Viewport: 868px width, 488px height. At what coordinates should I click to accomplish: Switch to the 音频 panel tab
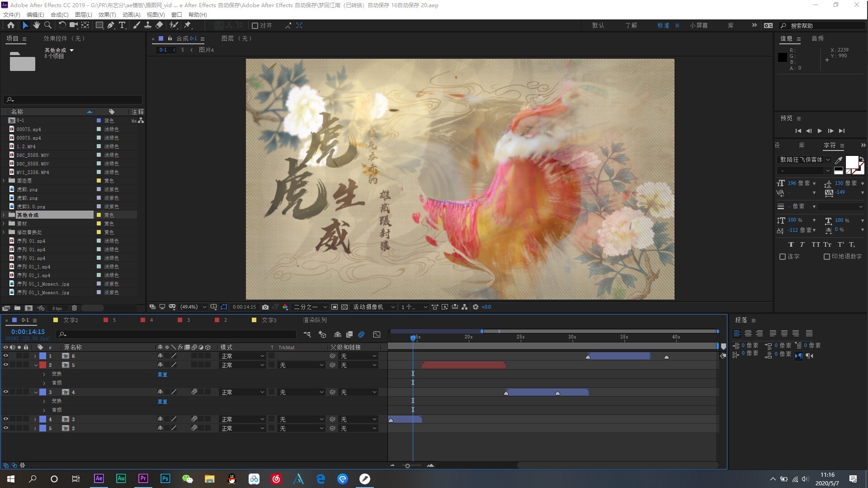click(818, 39)
